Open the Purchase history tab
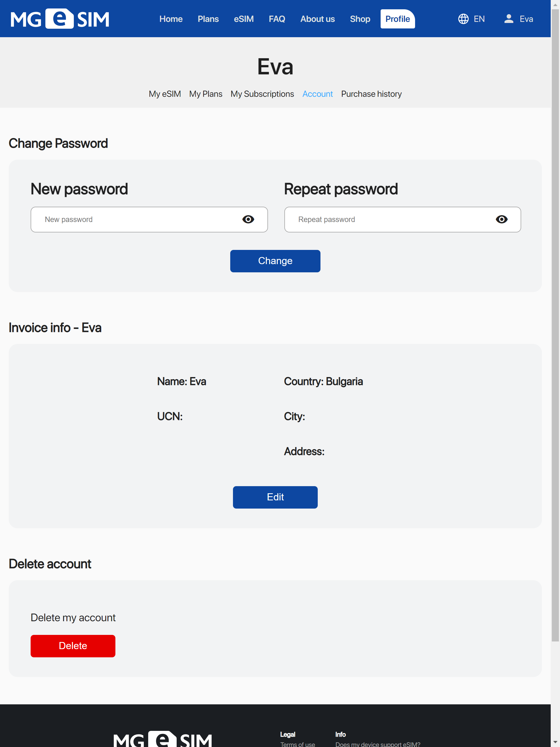The image size is (560, 747). 371,94
